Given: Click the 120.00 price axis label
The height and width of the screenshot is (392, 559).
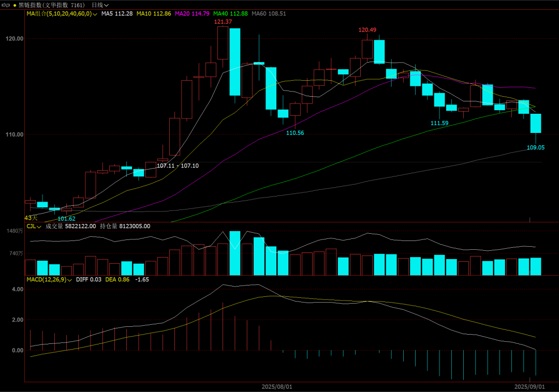Looking at the screenshot, I should pos(14,39).
